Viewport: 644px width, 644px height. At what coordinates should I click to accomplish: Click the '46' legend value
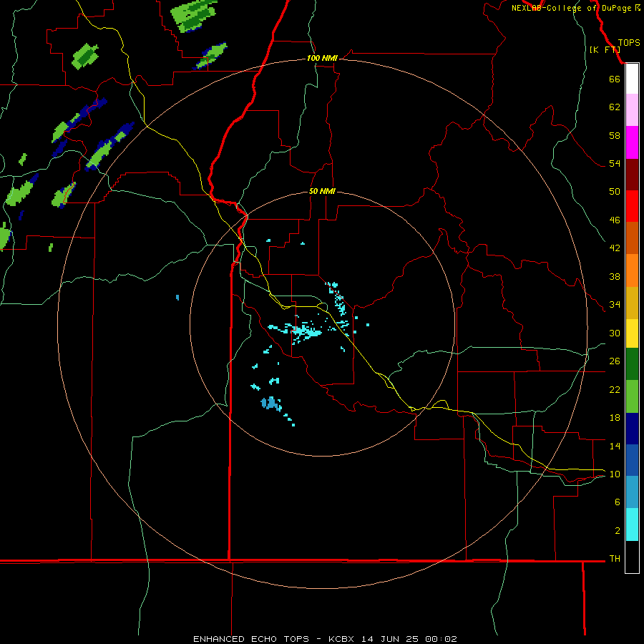(615, 220)
